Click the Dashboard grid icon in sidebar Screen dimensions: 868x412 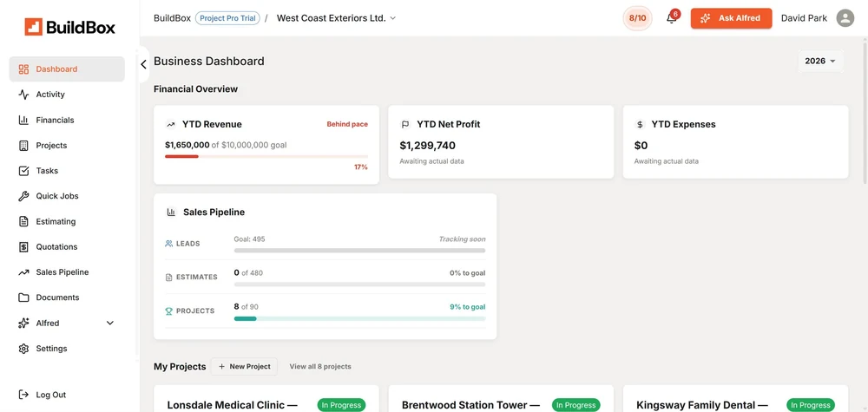(23, 69)
